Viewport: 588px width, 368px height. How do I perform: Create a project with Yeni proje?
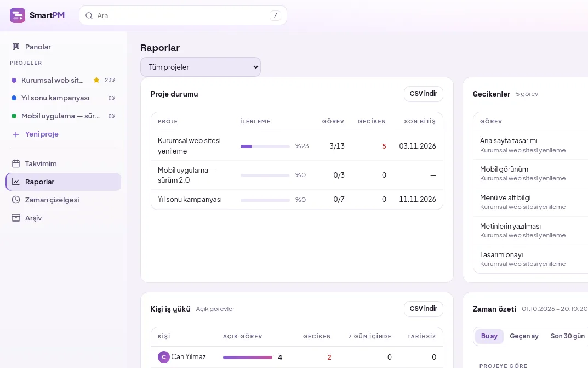tap(64, 134)
